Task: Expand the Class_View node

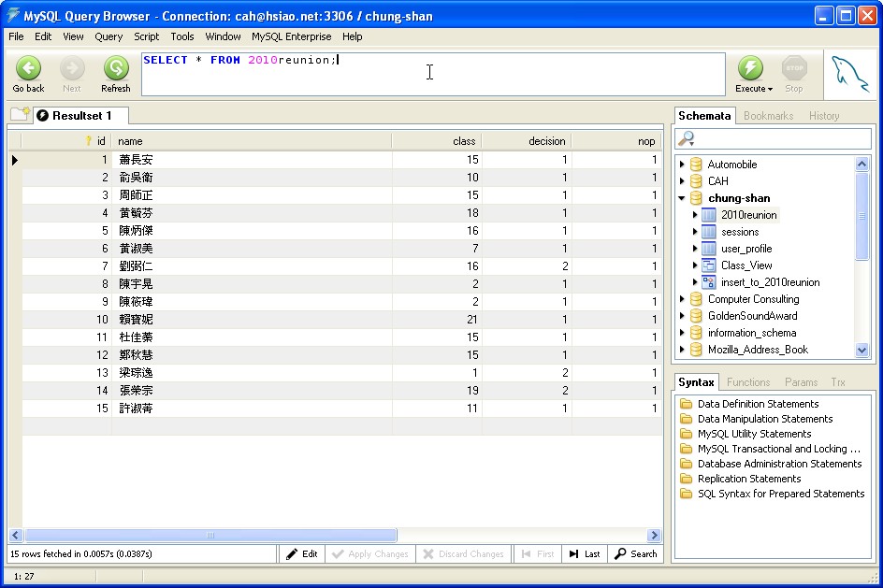Action: pos(695,265)
